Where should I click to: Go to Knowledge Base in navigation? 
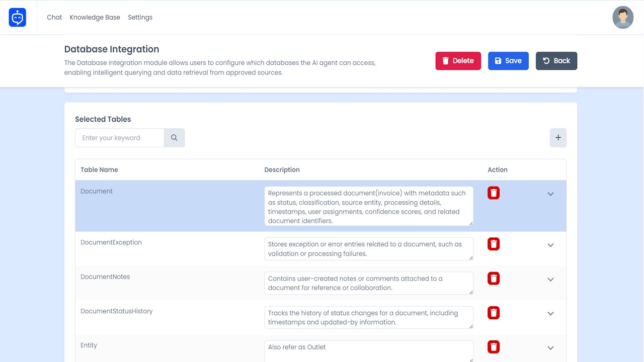[95, 18]
